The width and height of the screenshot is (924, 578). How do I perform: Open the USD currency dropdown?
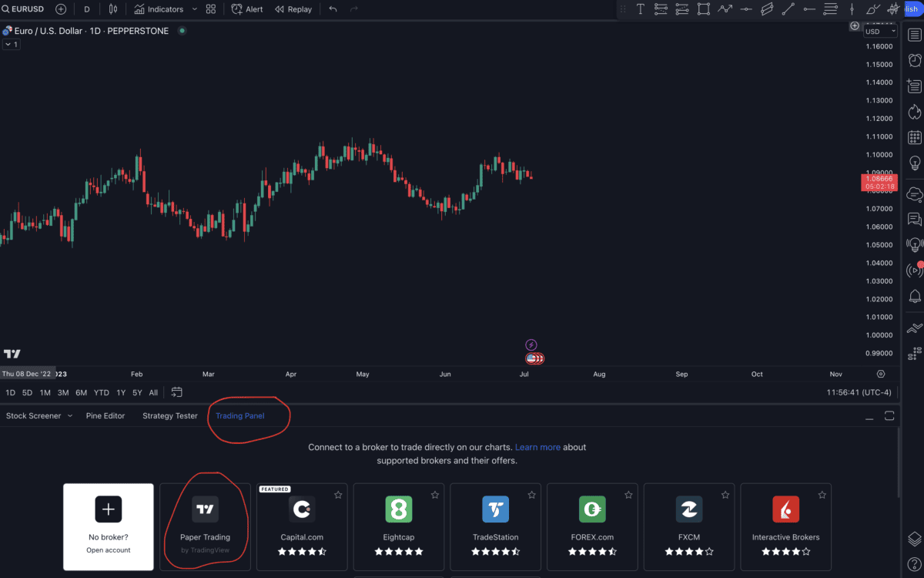pyautogui.click(x=879, y=31)
